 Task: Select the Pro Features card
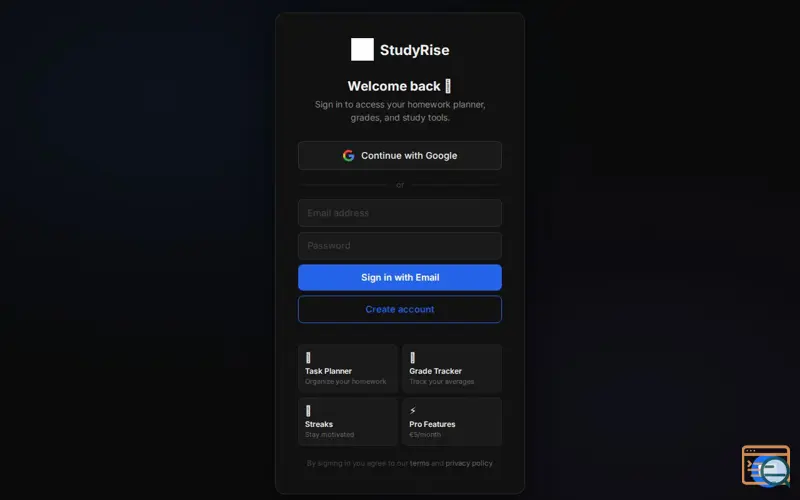pos(452,422)
